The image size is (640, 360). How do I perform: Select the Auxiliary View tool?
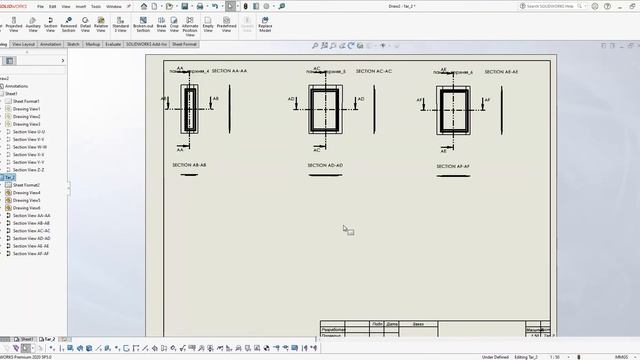click(33, 24)
